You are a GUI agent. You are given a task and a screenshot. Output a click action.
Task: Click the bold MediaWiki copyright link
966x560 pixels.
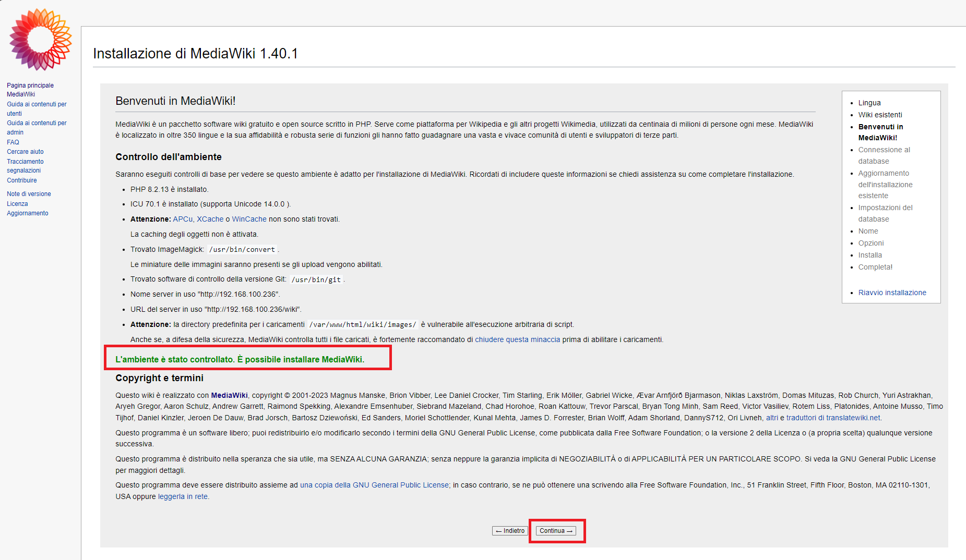pyautogui.click(x=229, y=395)
